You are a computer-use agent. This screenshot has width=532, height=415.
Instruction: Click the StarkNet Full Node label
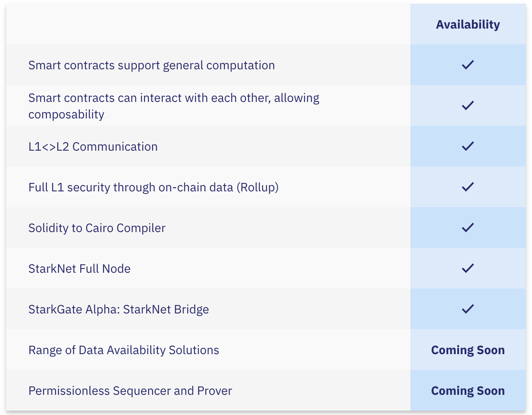[80, 269]
